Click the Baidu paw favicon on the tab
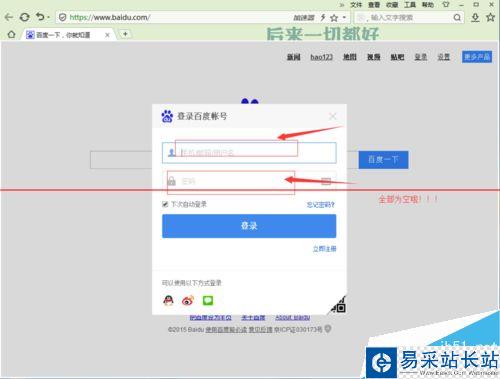Screen dimensions: 500x379 coord(30,35)
